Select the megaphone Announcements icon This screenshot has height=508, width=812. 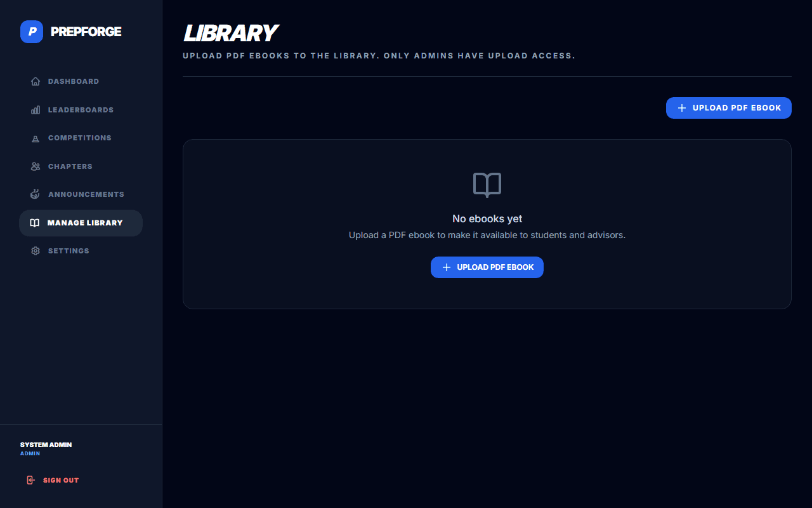tap(36, 194)
